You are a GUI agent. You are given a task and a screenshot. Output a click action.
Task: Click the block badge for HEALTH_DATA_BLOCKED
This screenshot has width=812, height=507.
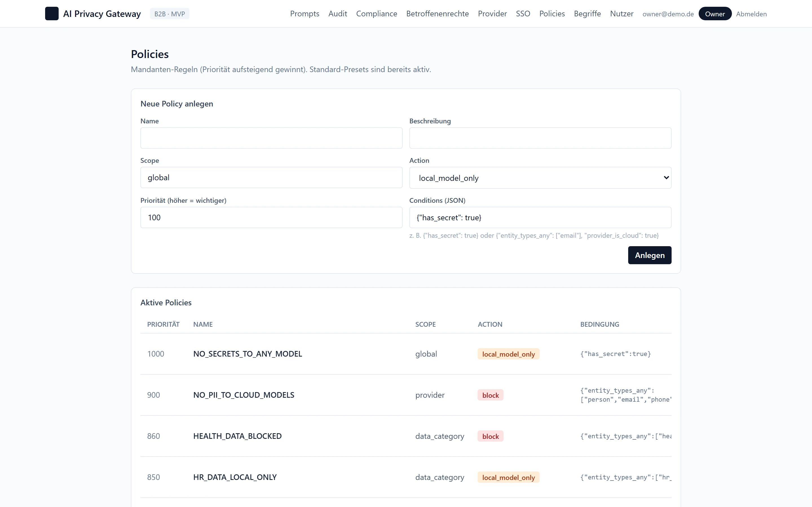pyautogui.click(x=490, y=436)
